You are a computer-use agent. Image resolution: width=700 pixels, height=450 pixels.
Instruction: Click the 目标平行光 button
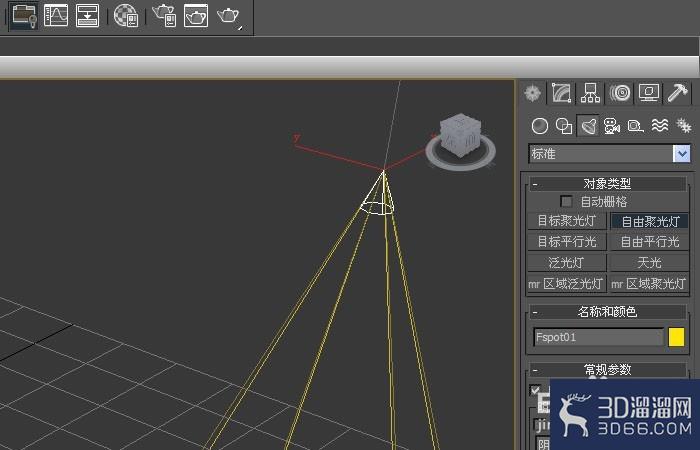tap(567, 242)
